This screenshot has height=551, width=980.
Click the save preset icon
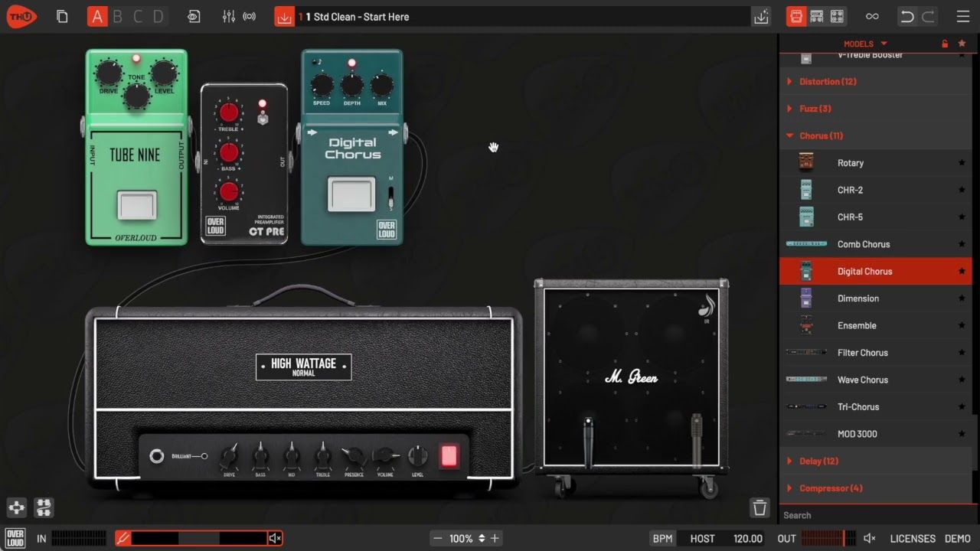pos(761,17)
